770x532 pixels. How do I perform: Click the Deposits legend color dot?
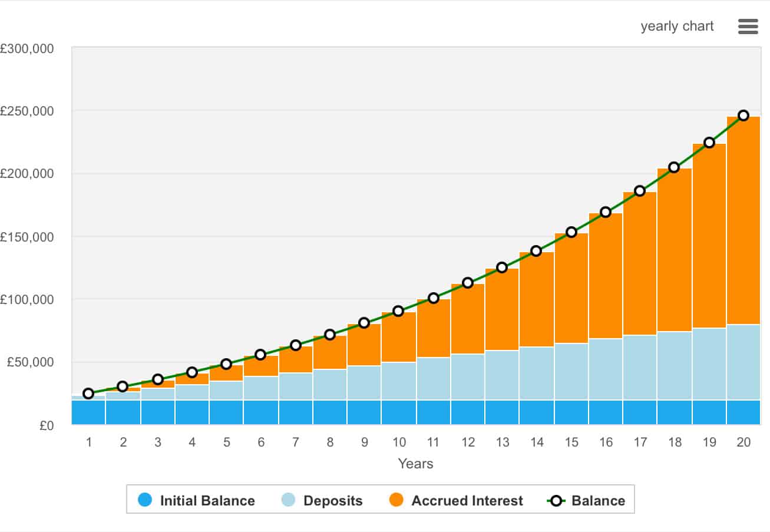click(288, 500)
